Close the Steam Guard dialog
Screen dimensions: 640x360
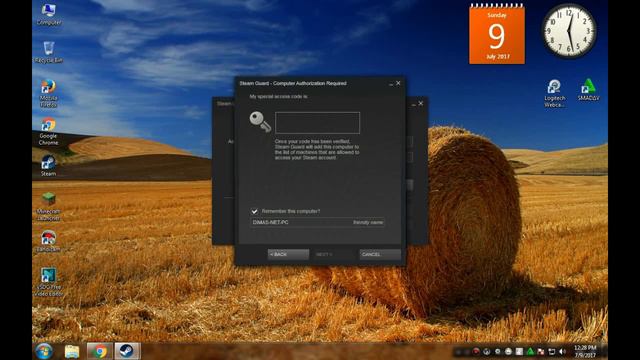click(x=398, y=83)
